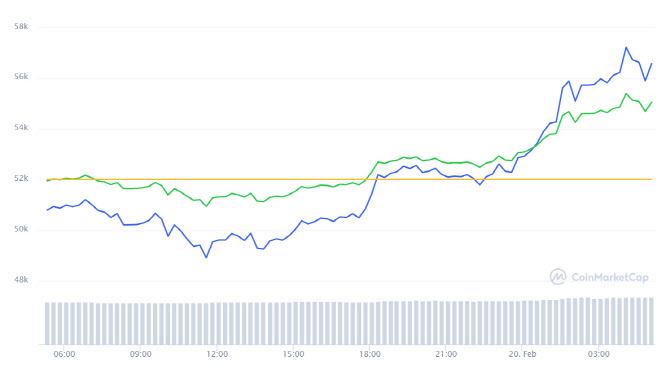Select the 58k y-axis label
670x370 pixels.
(x=21, y=26)
